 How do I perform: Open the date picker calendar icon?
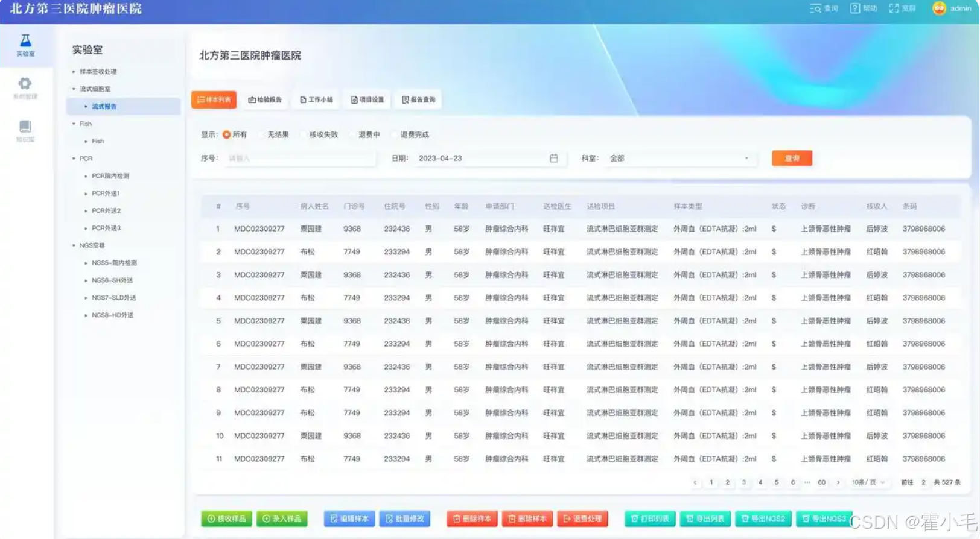(553, 158)
